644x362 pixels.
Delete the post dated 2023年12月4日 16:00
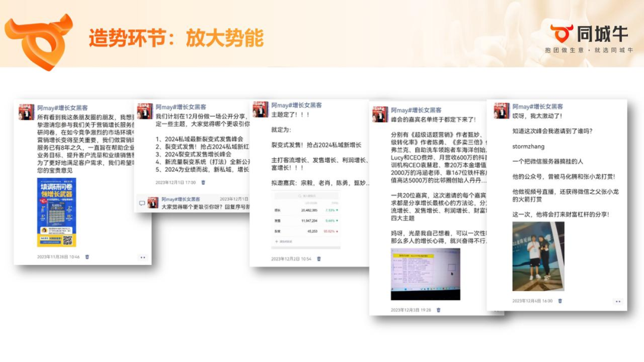point(560,301)
